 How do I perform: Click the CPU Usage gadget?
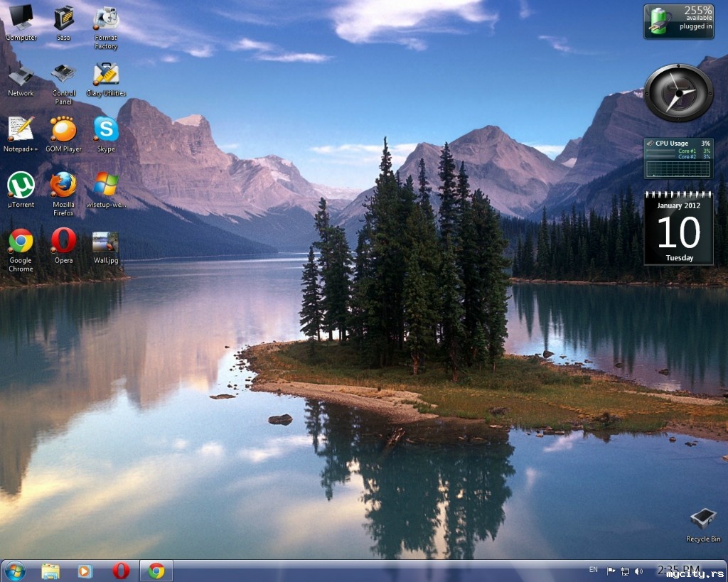tap(679, 158)
